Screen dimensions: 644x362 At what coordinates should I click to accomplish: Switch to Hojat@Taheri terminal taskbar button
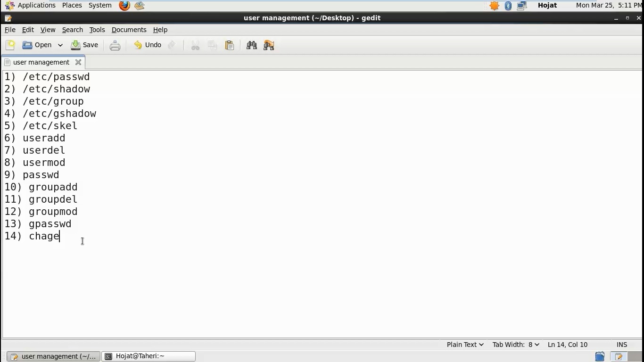[x=149, y=356]
